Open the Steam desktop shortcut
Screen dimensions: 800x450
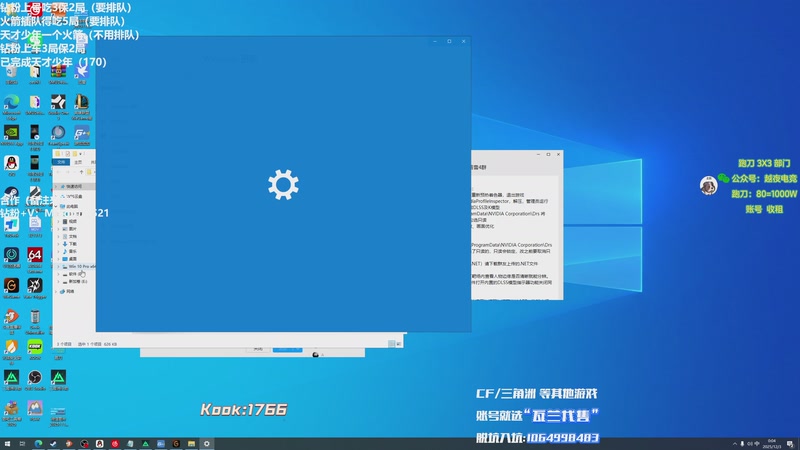point(11,195)
